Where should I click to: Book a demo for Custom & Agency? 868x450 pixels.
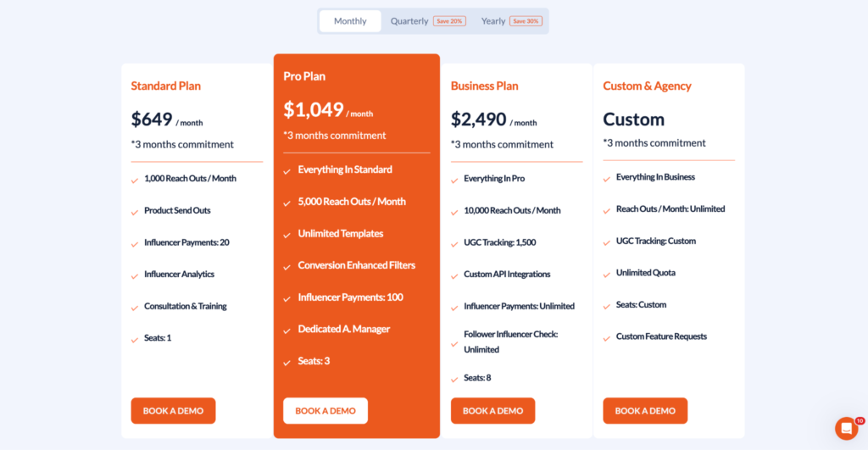pyautogui.click(x=645, y=411)
